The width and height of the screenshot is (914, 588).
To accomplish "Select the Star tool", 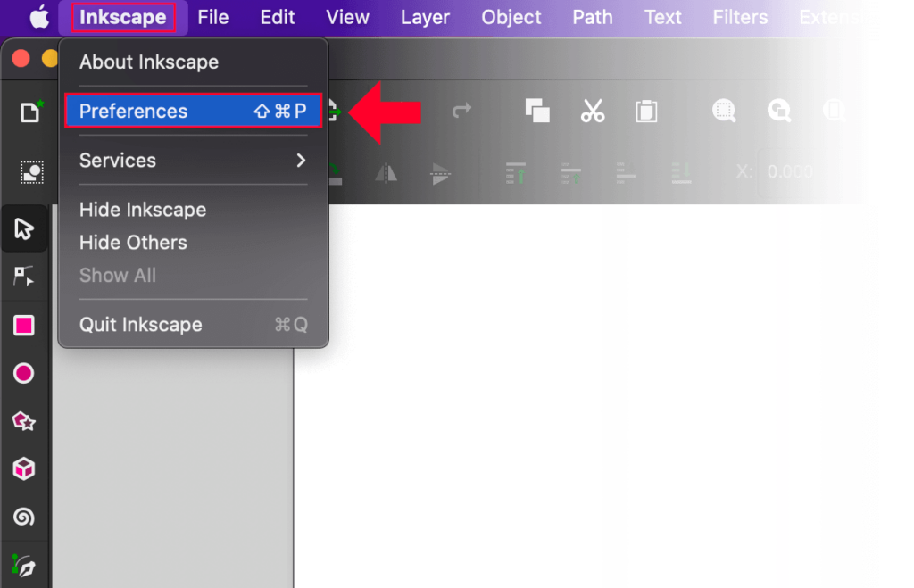I will [24, 420].
